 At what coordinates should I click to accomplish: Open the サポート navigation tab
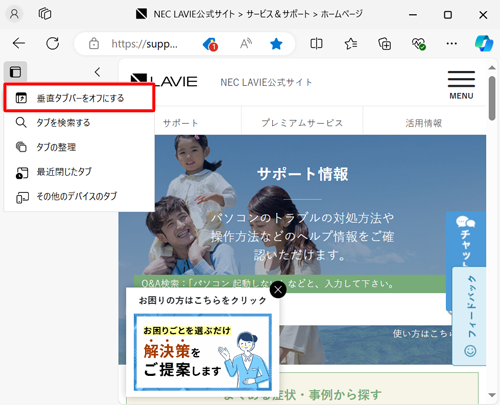pos(180,123)
